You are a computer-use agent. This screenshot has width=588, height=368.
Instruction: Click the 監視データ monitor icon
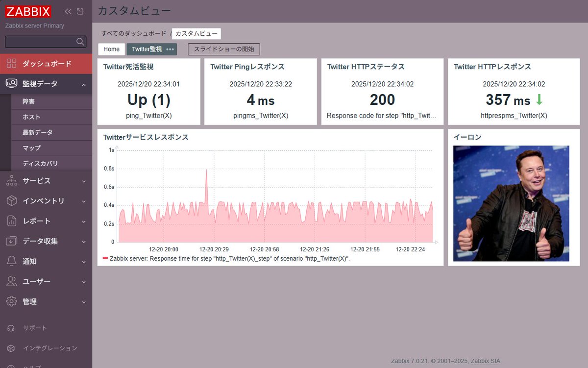(x=11, y=84)
